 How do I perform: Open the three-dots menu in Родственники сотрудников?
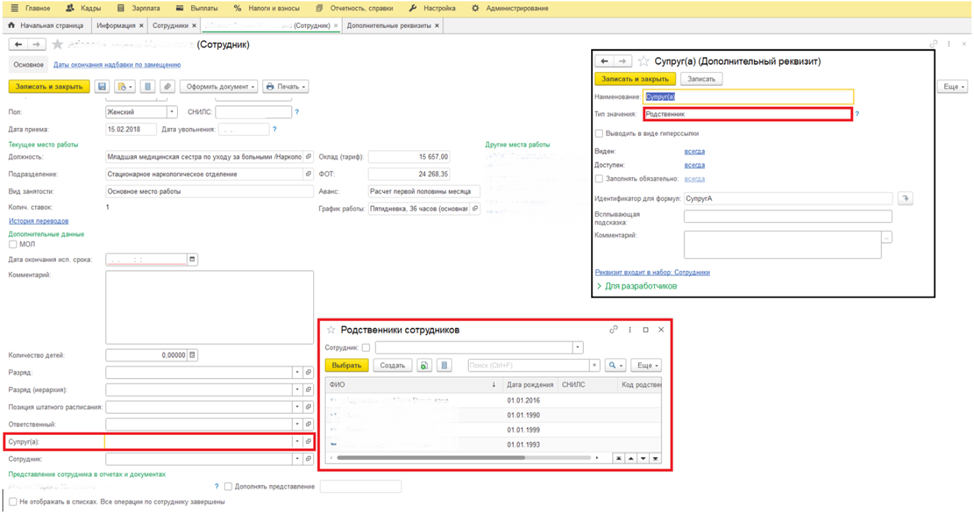630,329
